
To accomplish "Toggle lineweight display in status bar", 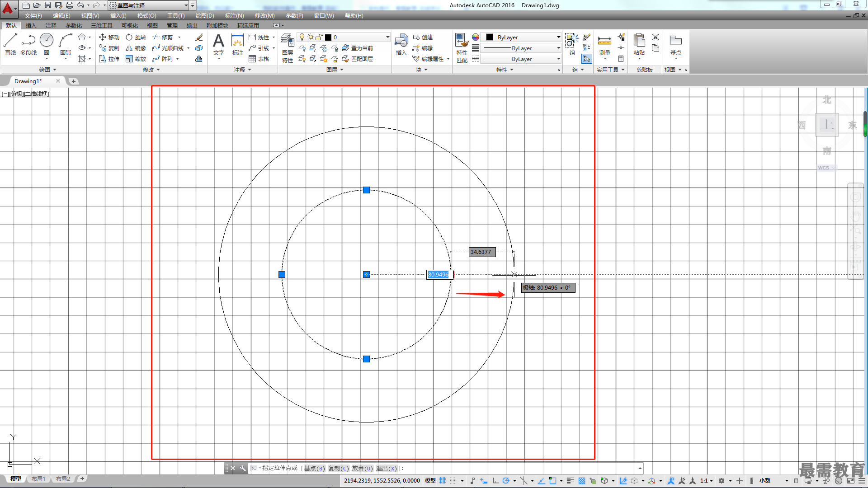I will (x=570, y=480).
